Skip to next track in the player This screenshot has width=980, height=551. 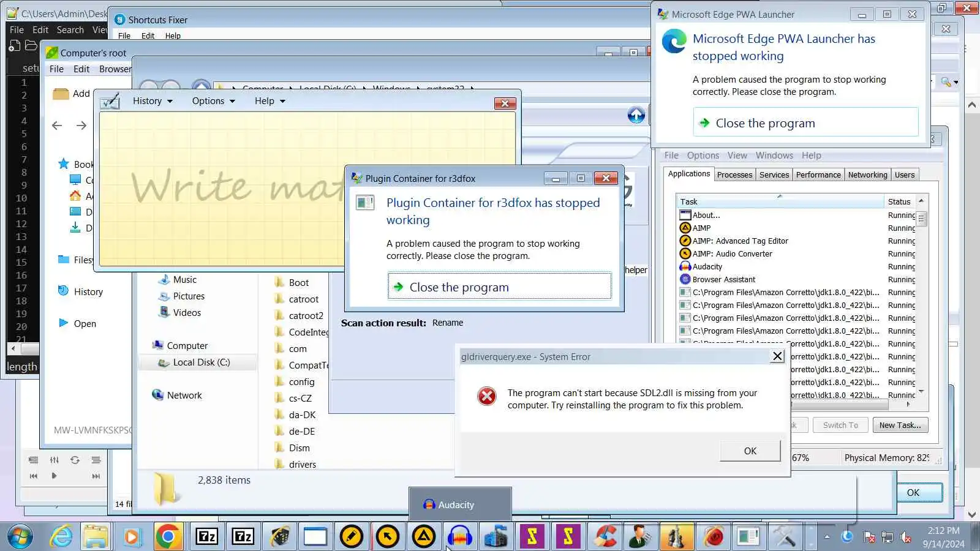click(x=96, y=476)
